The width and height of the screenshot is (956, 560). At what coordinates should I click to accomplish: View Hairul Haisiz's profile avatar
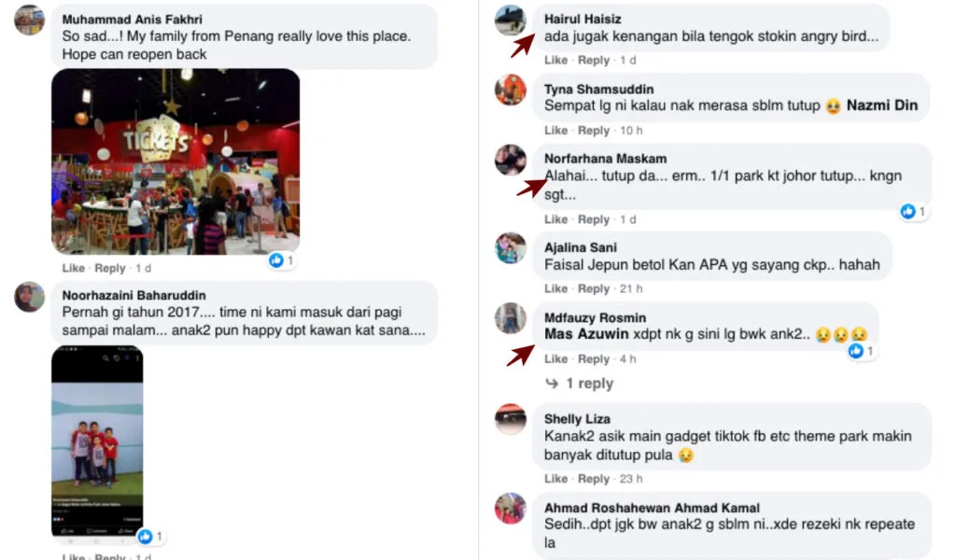coord(511,20)
